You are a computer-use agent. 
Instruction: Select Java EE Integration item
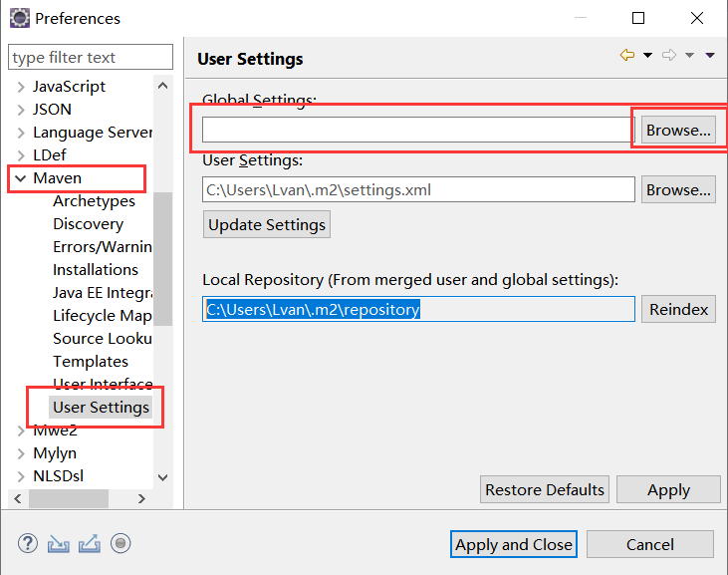click(x=103, y=293)
